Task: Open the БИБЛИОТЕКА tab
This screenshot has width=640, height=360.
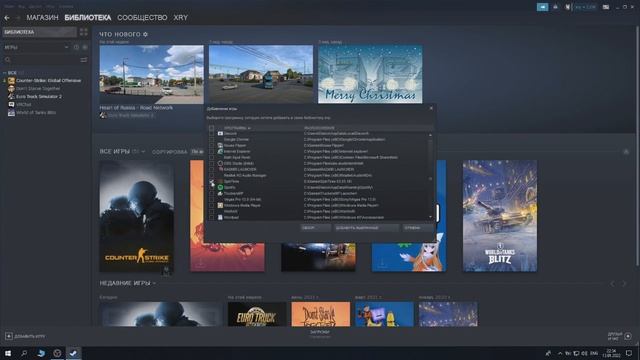Action: (x=88, y=18)
